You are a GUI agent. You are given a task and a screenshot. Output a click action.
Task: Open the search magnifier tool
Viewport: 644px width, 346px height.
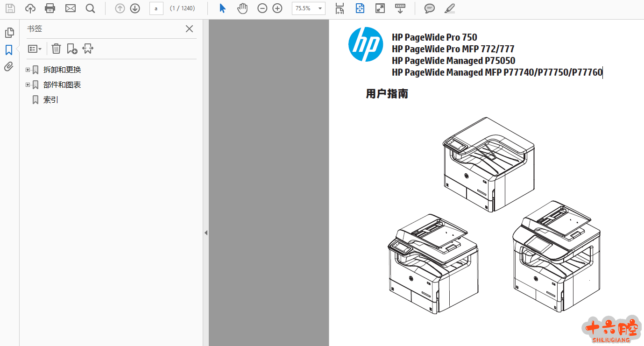point(91,8)
